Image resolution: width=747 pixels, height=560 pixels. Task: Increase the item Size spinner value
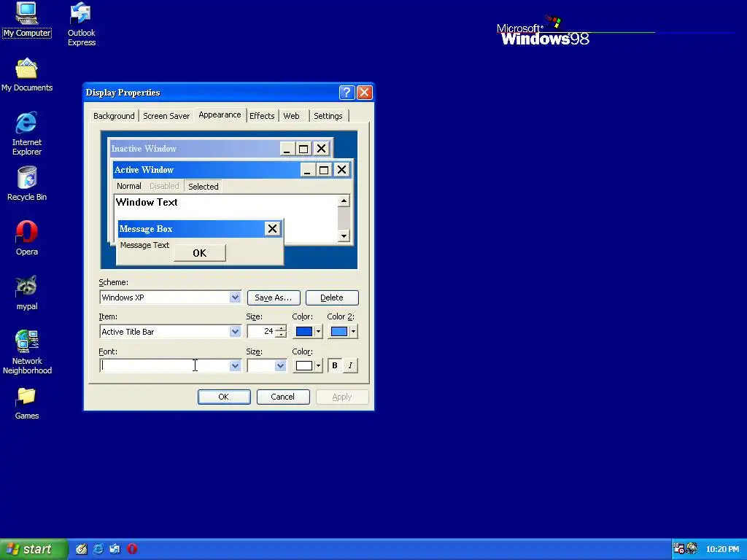click(281, 328)
